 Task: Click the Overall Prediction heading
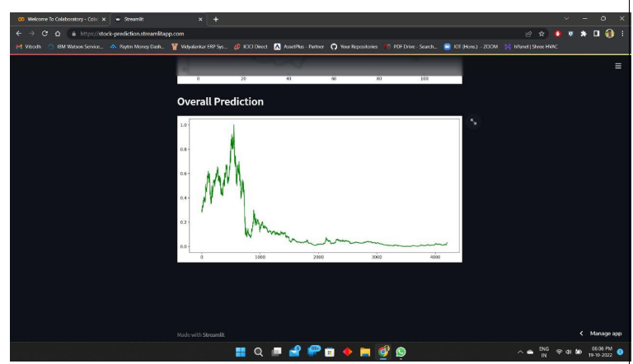(x=220, y=101)
